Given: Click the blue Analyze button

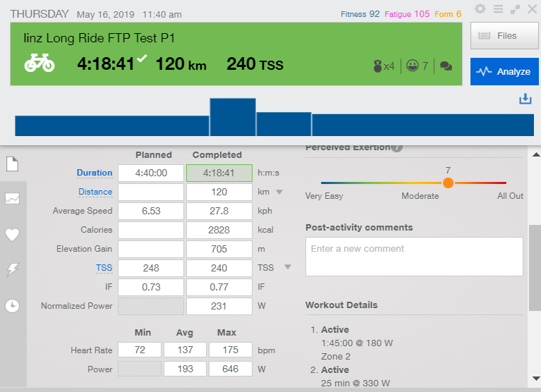Looking at the screenshot, I should 504,71.
